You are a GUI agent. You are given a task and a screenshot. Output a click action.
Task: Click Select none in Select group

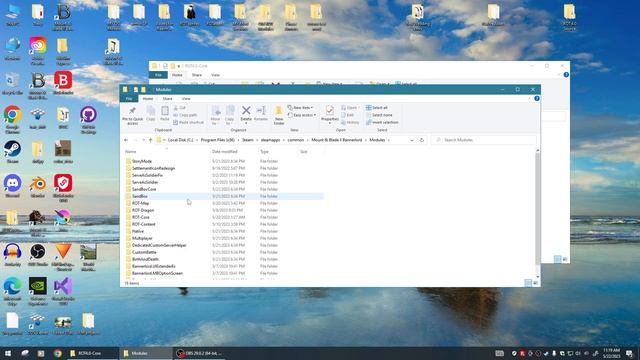[379, 115]
